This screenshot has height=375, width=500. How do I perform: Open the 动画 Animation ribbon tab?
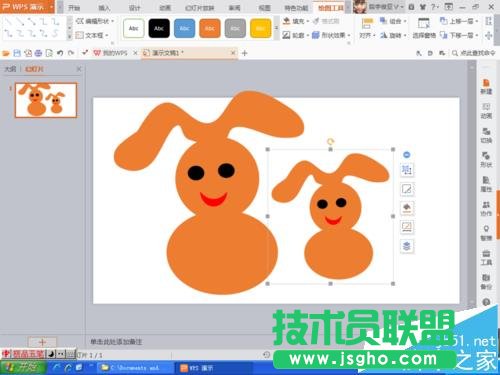[165, 8]
